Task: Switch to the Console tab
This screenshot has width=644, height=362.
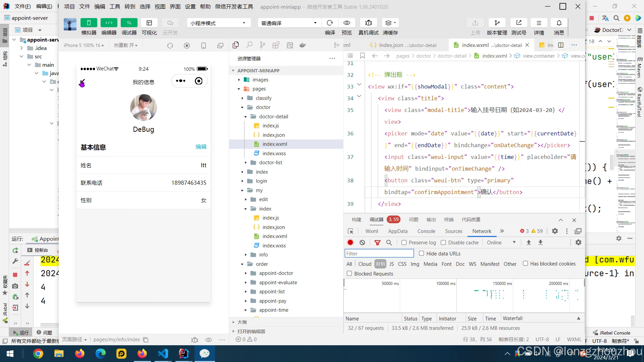Action: tap(426, 231)
